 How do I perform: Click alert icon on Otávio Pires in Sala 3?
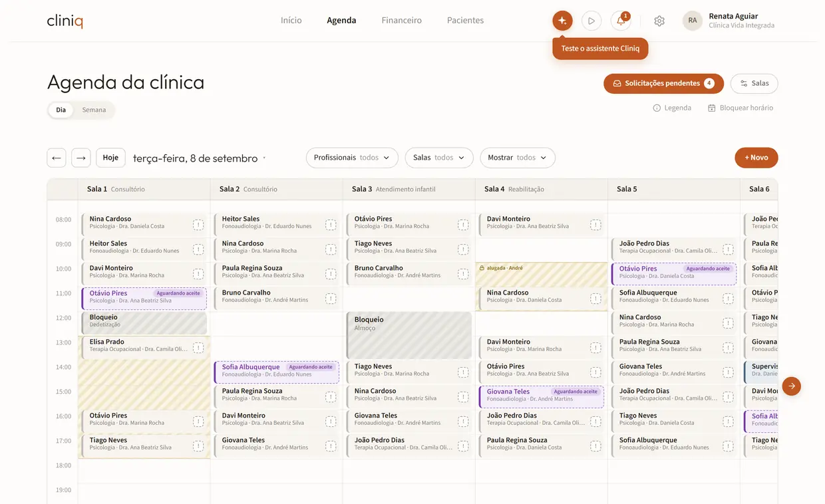pos(463,225)
